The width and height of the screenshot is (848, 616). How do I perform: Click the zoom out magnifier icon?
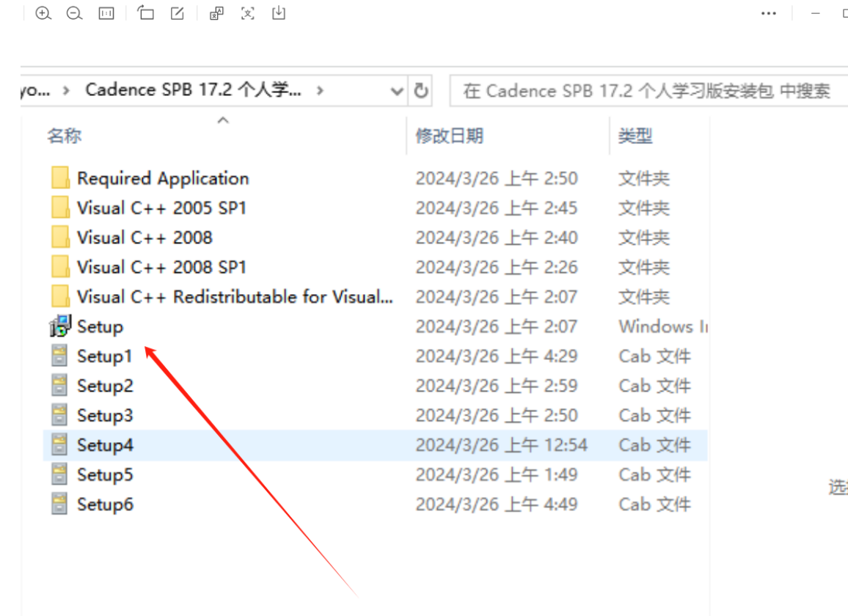pyautogui.click(x=74, y=13)
